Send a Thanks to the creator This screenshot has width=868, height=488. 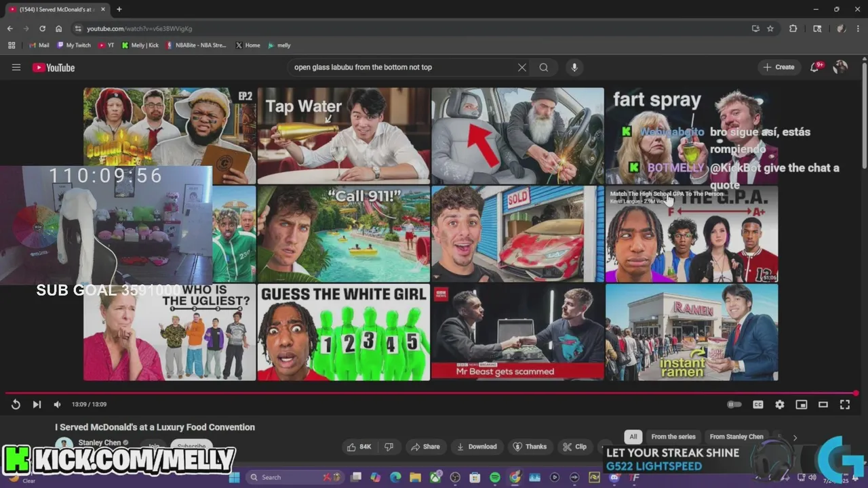coord(530,447)
